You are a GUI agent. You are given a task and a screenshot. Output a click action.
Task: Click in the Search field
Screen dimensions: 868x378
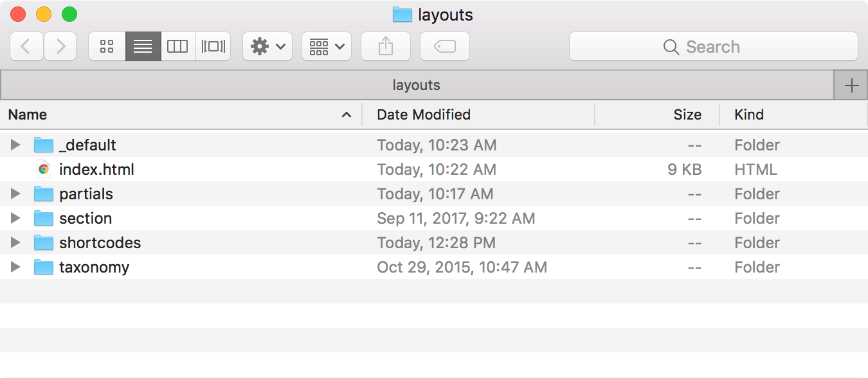713,47
